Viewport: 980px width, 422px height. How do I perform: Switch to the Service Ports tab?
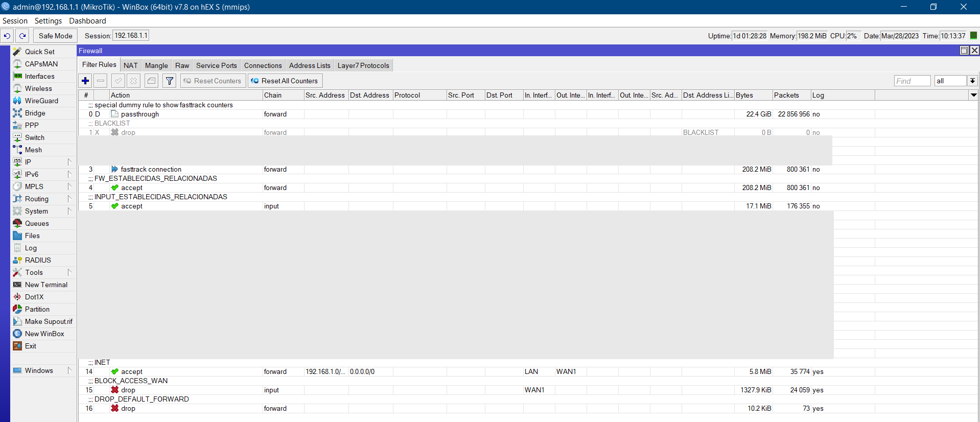[216, 65]
